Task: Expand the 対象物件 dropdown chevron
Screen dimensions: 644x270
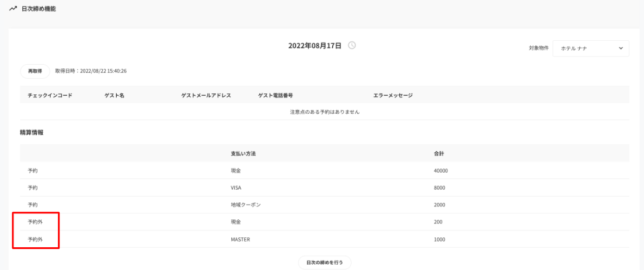Action: (x=621, y=48)
